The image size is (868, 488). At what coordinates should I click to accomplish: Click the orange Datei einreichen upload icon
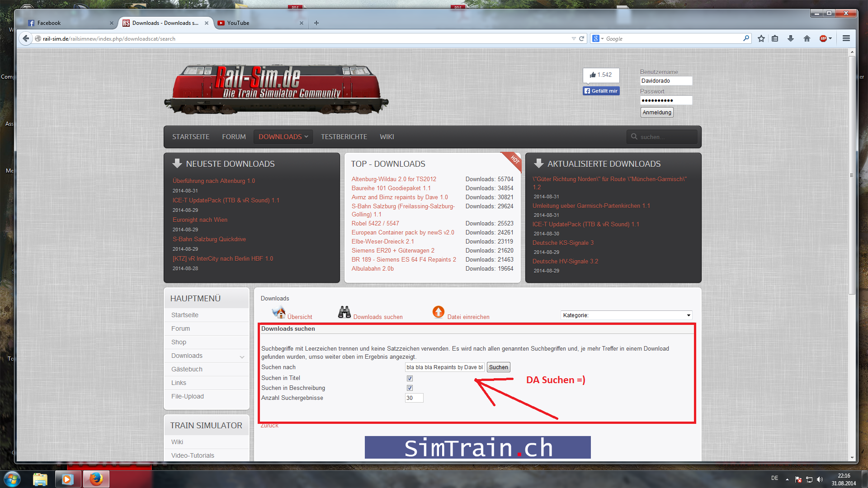click(x=439, y=312)
